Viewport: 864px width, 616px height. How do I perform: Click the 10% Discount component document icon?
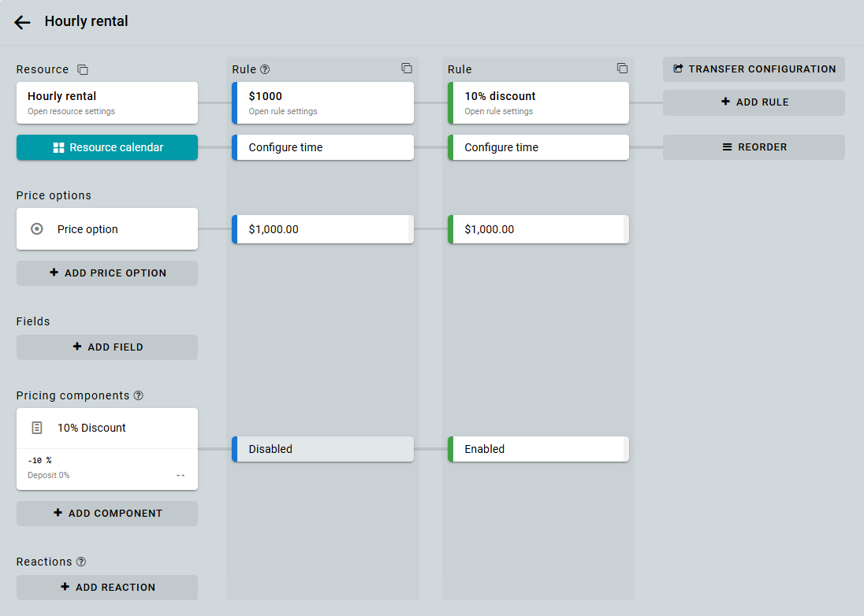pyautogui.click(x=37, y=428)
